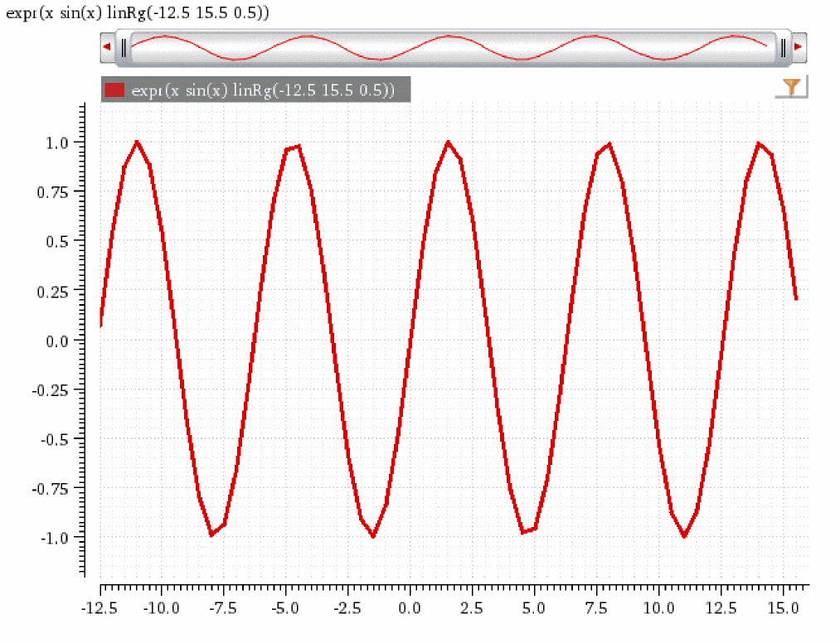Select the 0.0 label on y-axis

57,341
